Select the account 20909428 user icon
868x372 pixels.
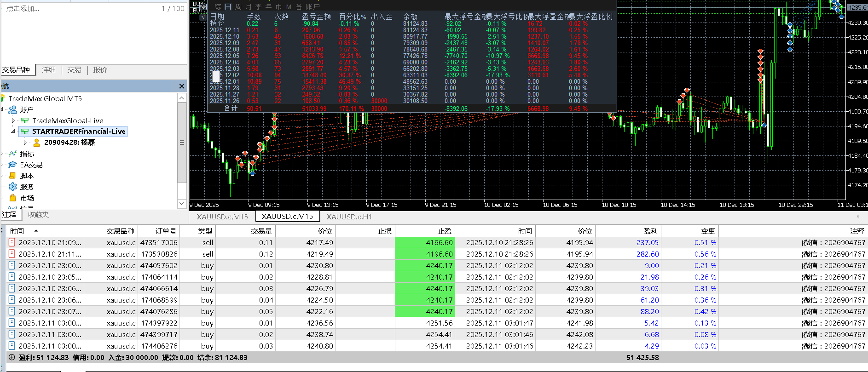tap(37, 143)
